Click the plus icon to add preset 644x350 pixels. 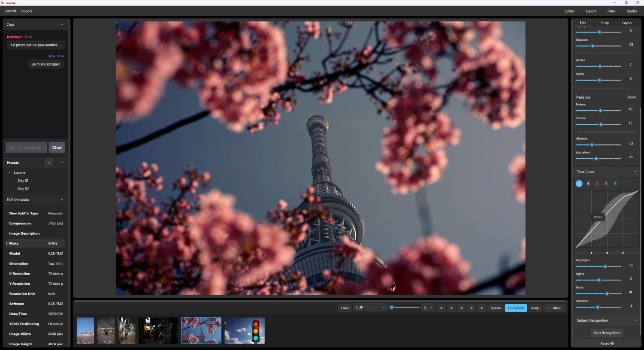[49, 163]
